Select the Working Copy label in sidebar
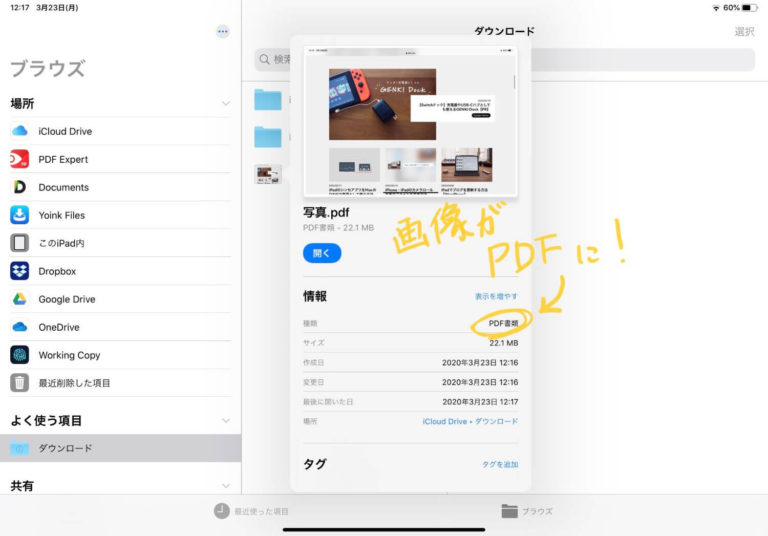The width and height of the screenshot is (768, 536). (x=69, y=355)
